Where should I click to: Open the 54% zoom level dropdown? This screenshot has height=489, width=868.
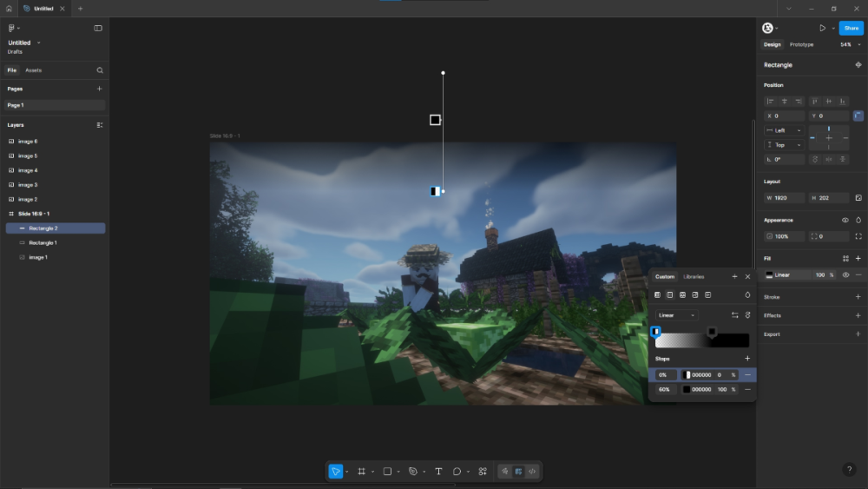tap(846, 44)
